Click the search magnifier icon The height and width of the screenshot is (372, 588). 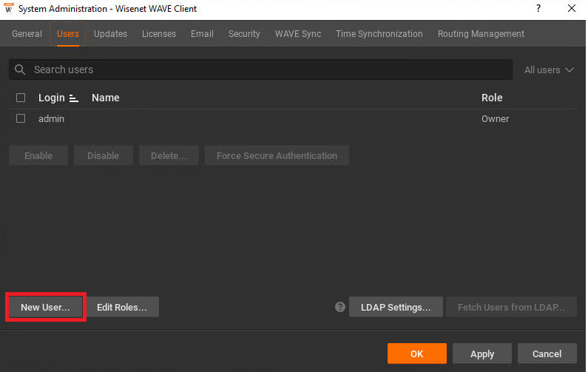tap(20, 70)
